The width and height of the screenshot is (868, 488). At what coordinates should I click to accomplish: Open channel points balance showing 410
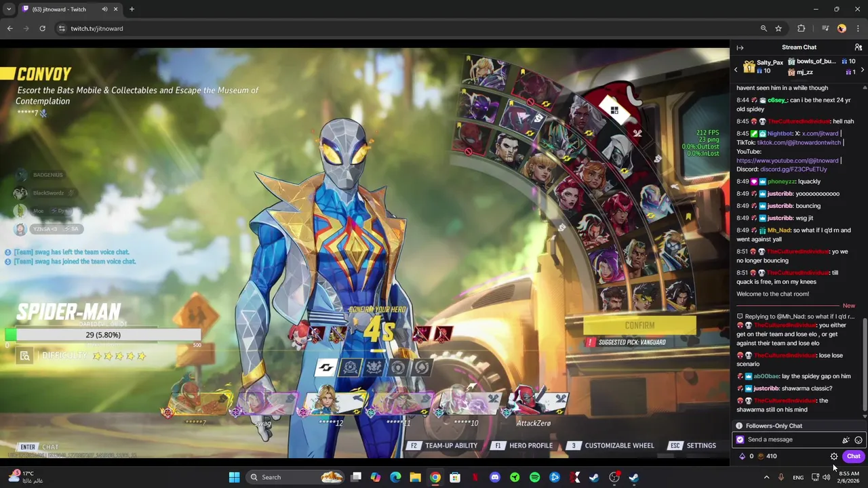pyautogui.click(x=767, y=456)
